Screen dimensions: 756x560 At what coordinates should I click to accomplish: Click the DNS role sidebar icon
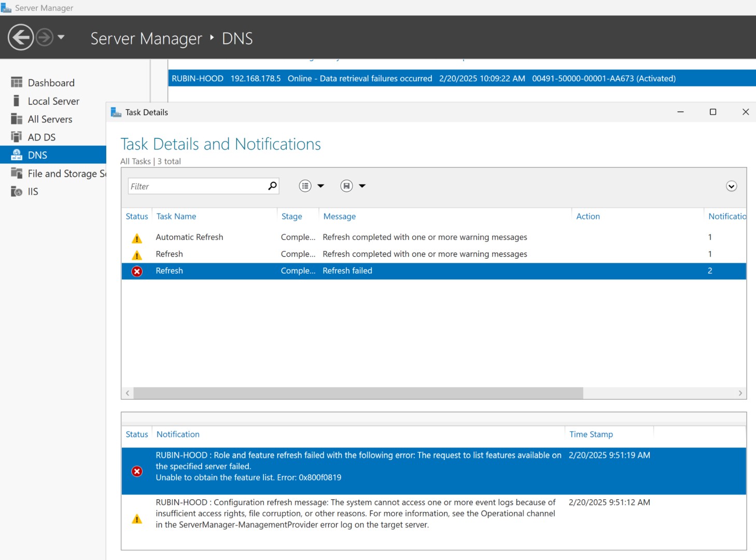click(17, 155)
